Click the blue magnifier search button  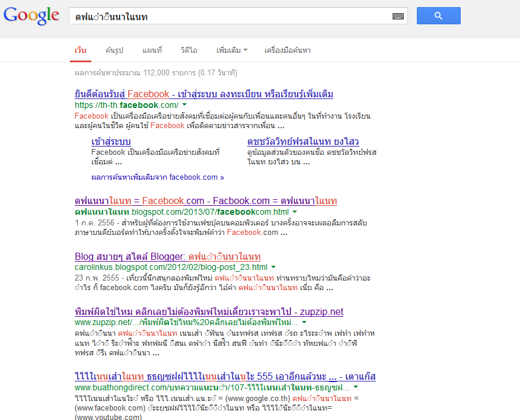coord(438,15)
